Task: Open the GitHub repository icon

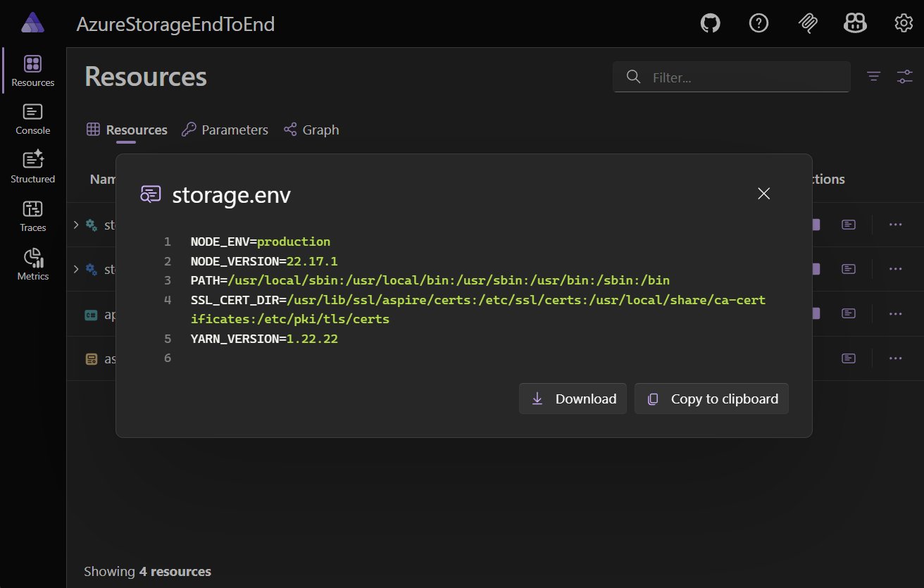Action: pos(710,23)
